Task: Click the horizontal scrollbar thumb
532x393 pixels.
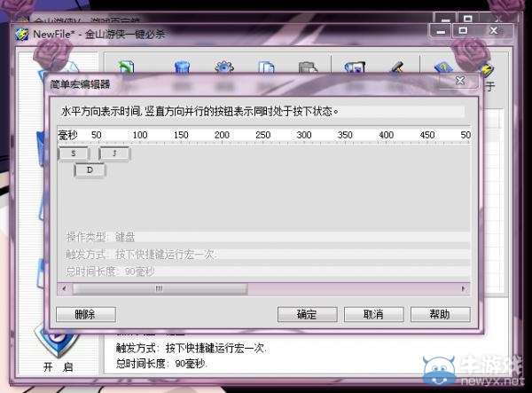Action: click(x=160, y=288)
